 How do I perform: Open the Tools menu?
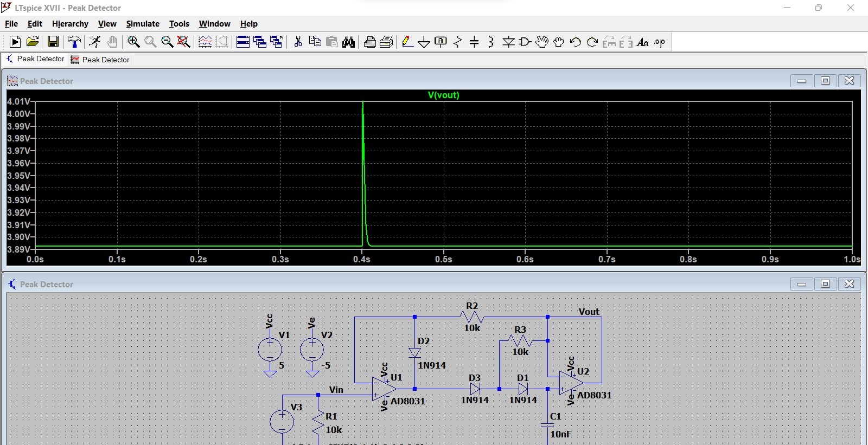[x=179, y=24]
